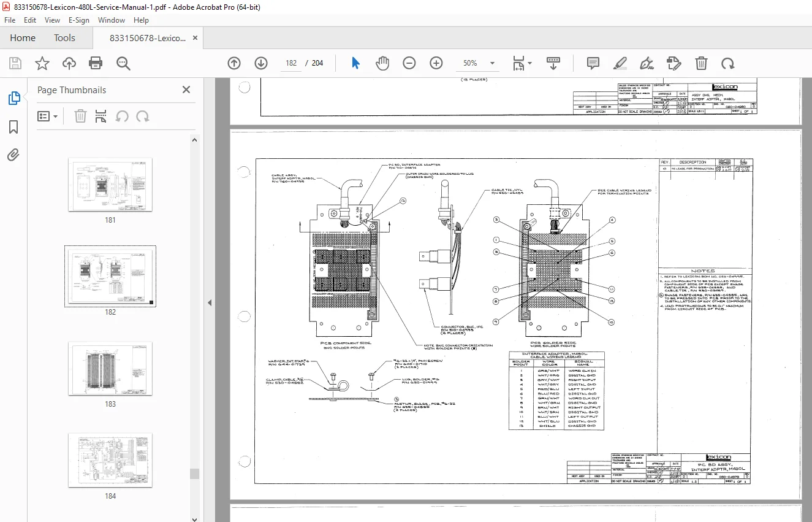
Task: Open the fit page options tool
Action: (522, 63)
